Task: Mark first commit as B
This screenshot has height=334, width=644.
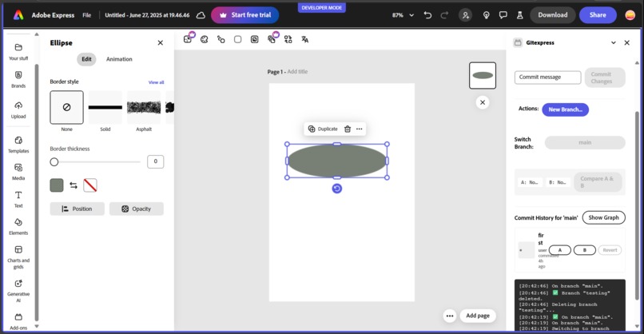Action: [x=584, y=250]
